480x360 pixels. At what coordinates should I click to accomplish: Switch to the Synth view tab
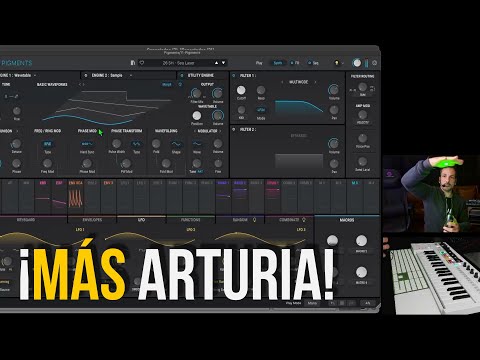pos(277,63)
